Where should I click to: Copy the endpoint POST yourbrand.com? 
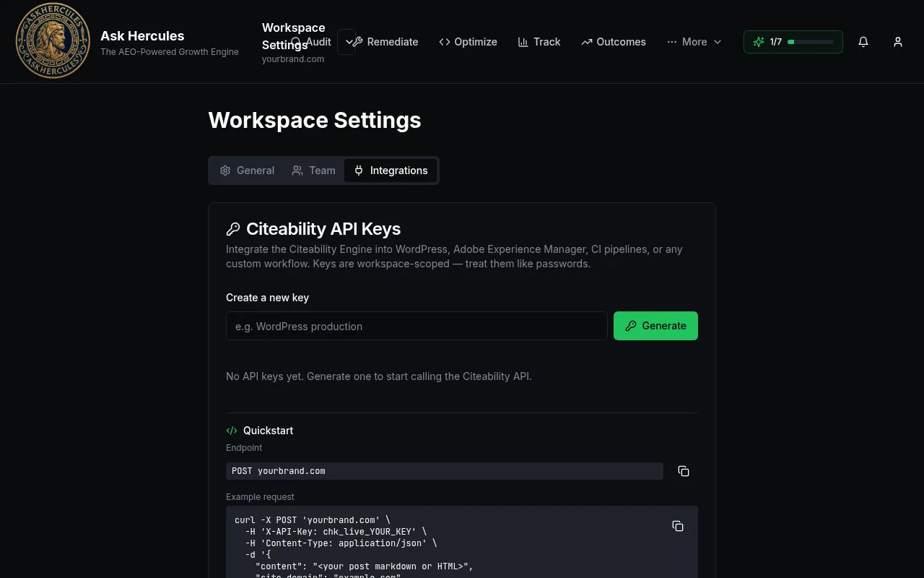tap(684, 471)
